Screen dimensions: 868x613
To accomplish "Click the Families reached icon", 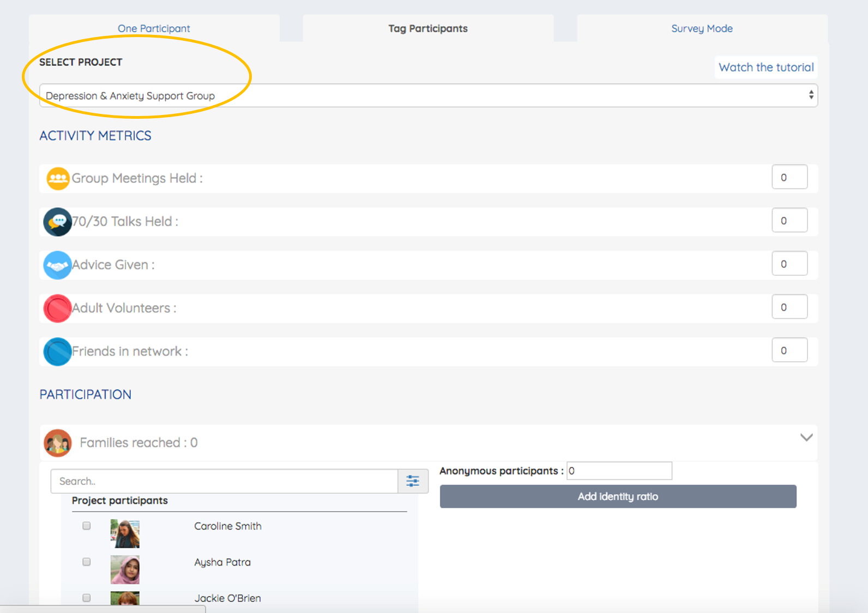I will [x=58, y=442].
